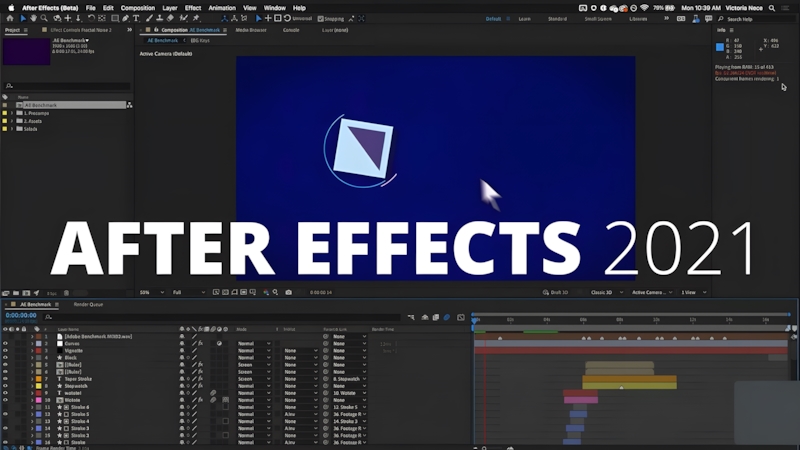Hide the Stopwatch layer eye toggle
This screenshot has width=800, height=450.
[x=5, y=386]
